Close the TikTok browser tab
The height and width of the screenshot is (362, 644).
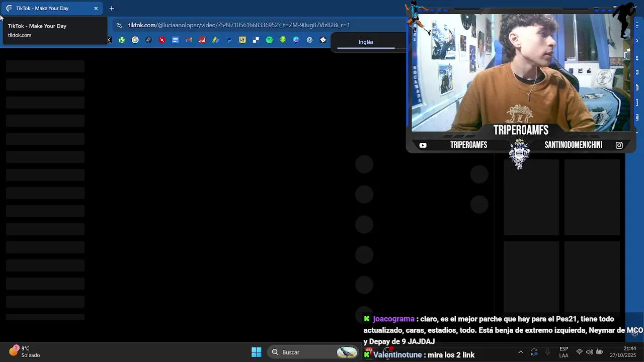96,8
